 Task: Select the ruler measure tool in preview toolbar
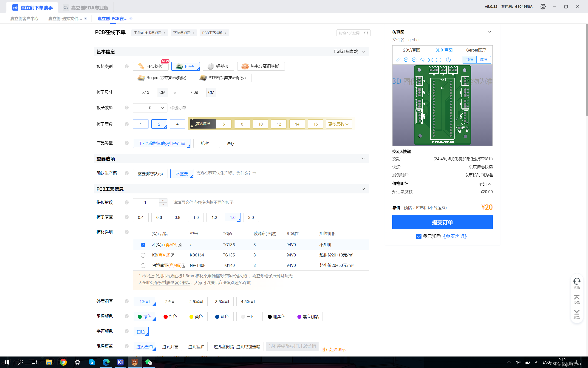398,60
